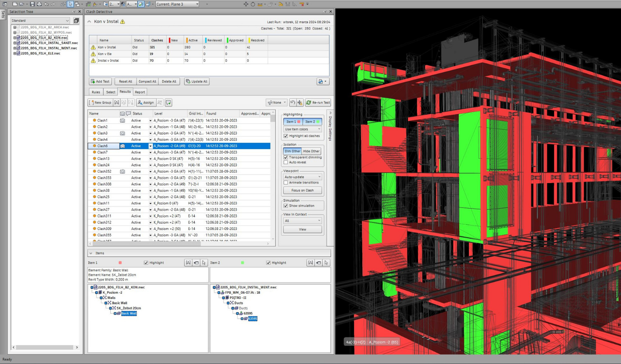Screen dimensions: 621x364
Task: Expand 2205_BDG_FILH_ELE.nwc tree node
Action: coord(15,53)
